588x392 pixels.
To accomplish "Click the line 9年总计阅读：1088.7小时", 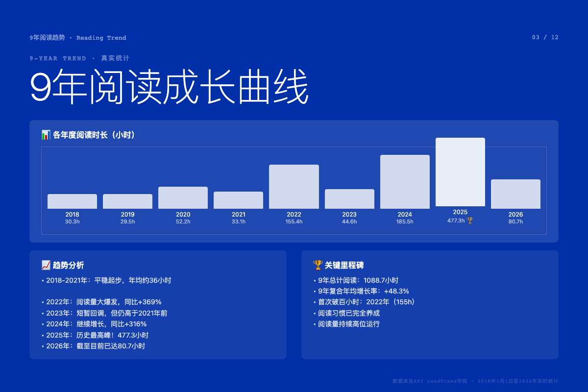I will tap(356, 280).
